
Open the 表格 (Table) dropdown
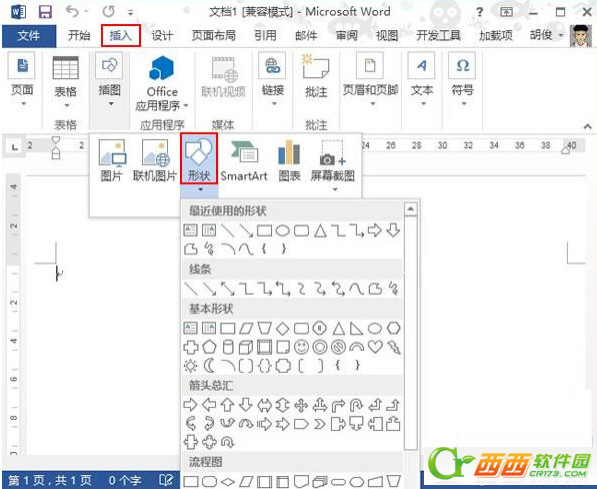66,105
